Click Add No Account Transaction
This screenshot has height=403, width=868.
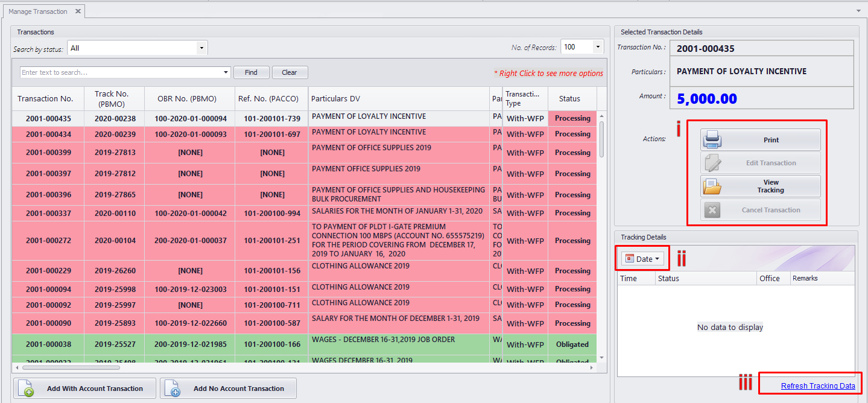pos(228,389)
